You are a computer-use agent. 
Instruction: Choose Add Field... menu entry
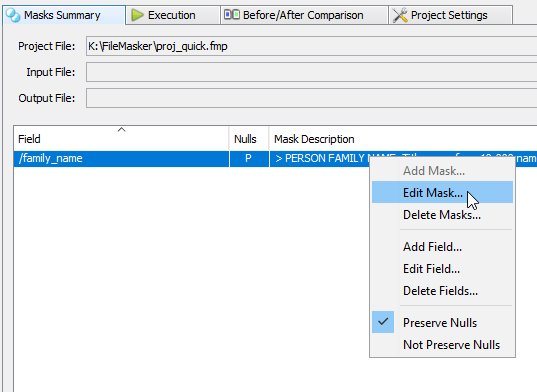442,246
